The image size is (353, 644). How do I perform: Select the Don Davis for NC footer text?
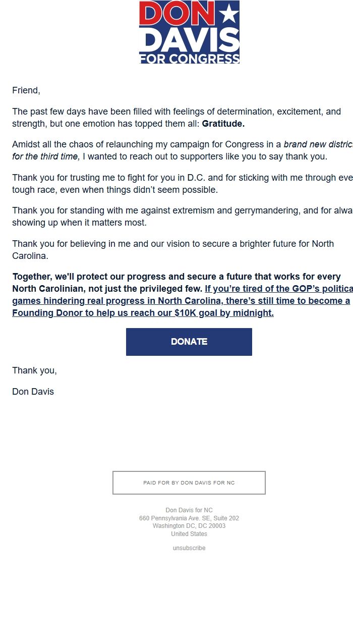(189, 510)
